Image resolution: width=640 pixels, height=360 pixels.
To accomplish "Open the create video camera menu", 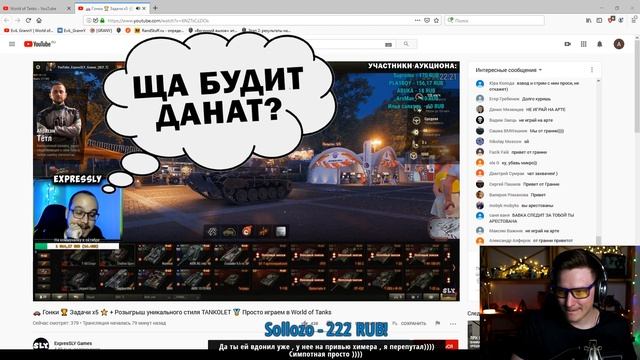I will (567, 44).
